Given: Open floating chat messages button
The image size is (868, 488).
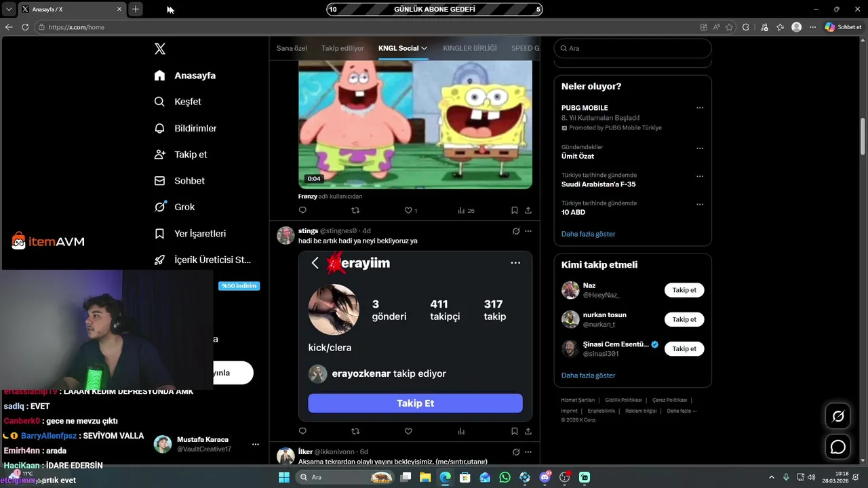Looking at the screenshot, I should 838,447.
